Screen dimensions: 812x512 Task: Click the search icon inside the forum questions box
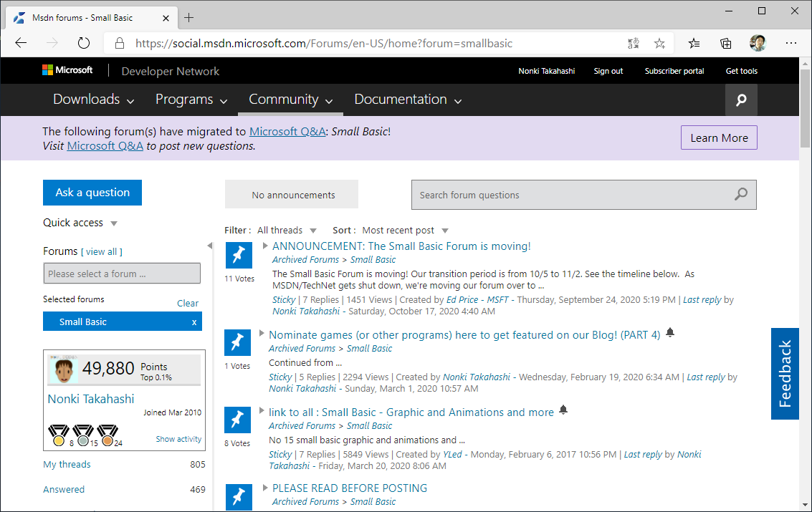[x=740, y=194]
